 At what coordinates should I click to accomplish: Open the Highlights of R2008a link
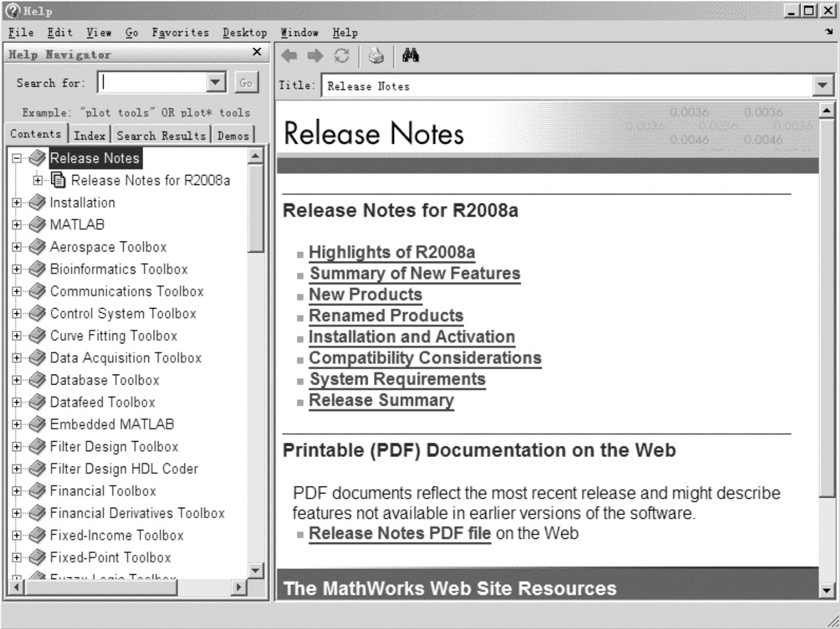tap(392, 253)
